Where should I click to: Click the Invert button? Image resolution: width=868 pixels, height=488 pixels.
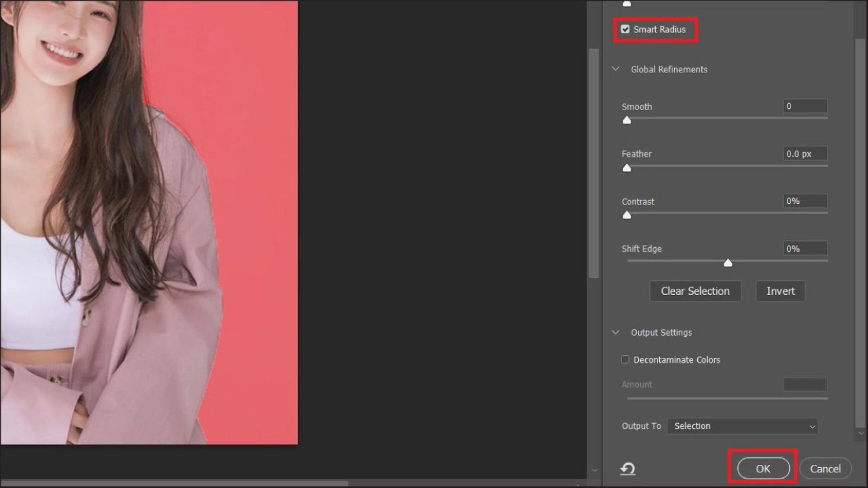pos(780,291)
